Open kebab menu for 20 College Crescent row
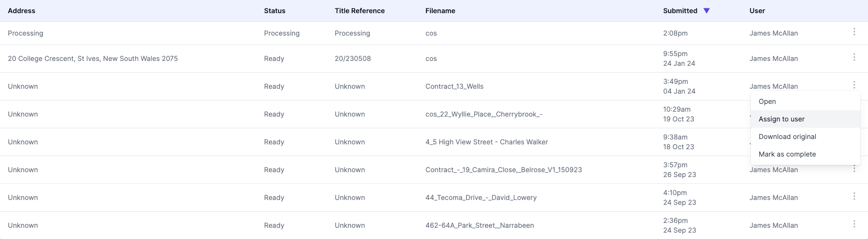Viewport: 868px width, 239px height. (x=854, y=57)
